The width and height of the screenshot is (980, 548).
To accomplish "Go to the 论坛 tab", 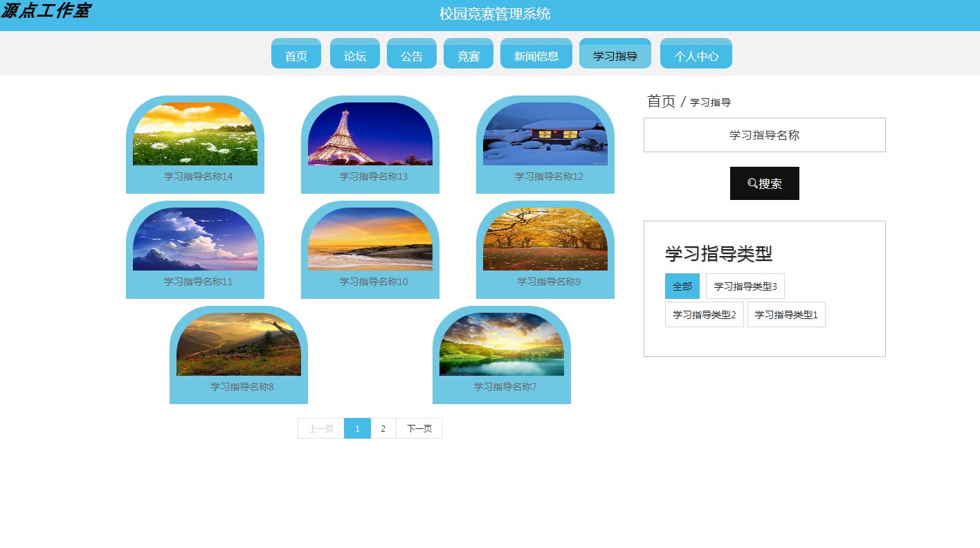I will [355, 53].
